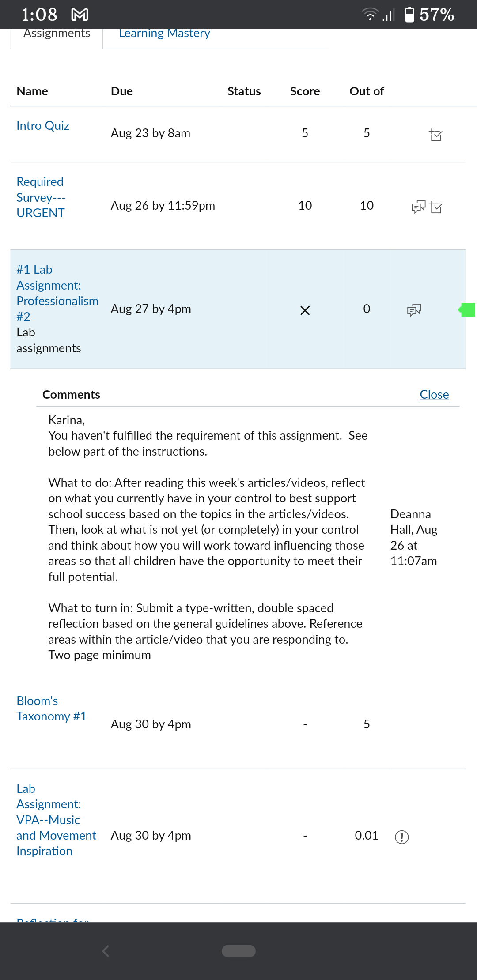This screenshot has height=980, width=477.
Task: Open rubric icon for Required Survey
Action: (435, 207)
